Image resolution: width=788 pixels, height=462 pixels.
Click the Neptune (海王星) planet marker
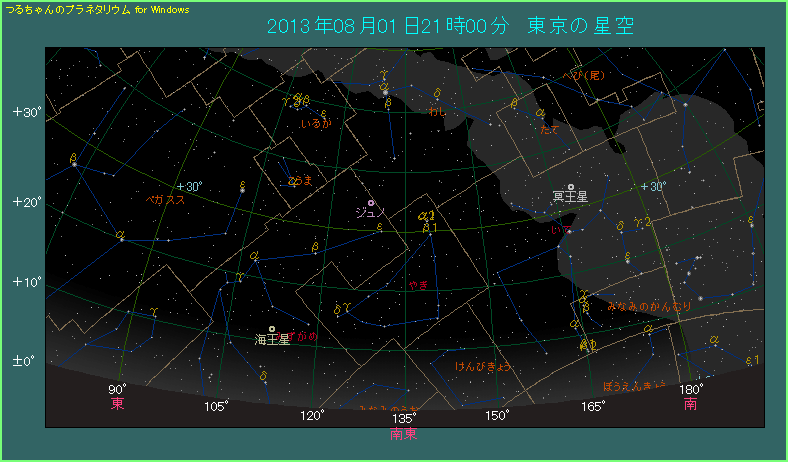point(272,329)
